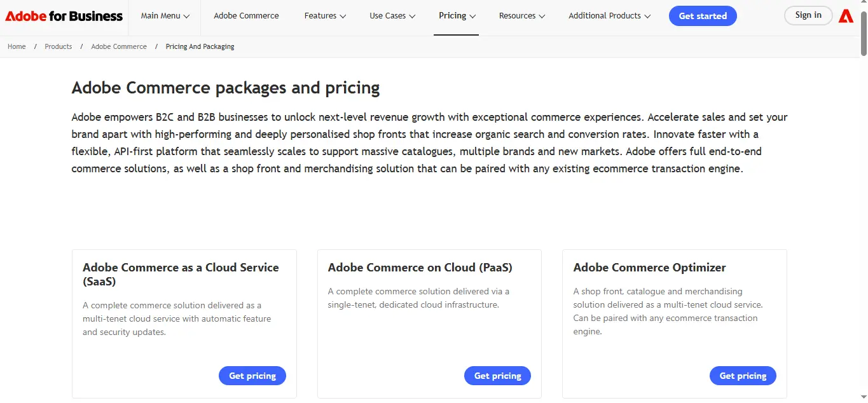
Task: Click the Adobe for Business logo
Action: click(x=64, y=16)
